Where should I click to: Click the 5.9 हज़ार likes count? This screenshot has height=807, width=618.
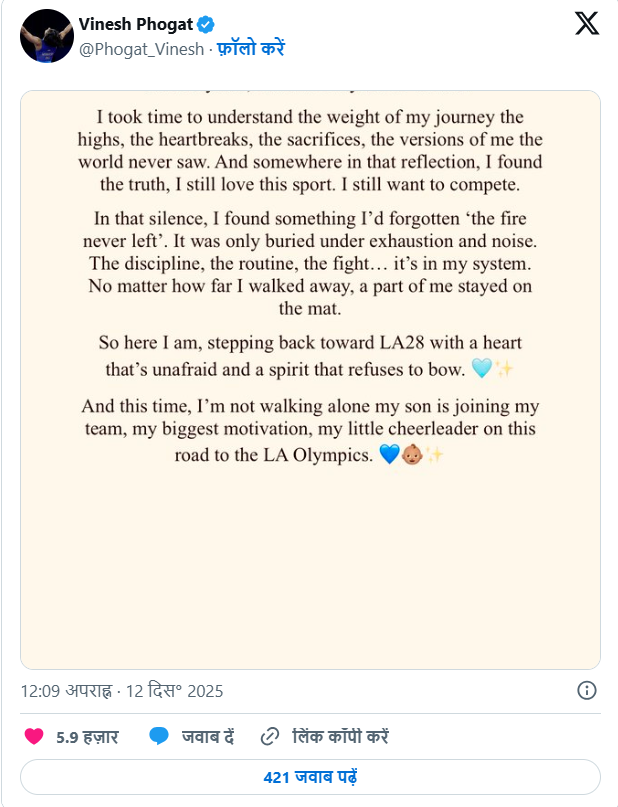pyautogui.click(x=87, y=737)
